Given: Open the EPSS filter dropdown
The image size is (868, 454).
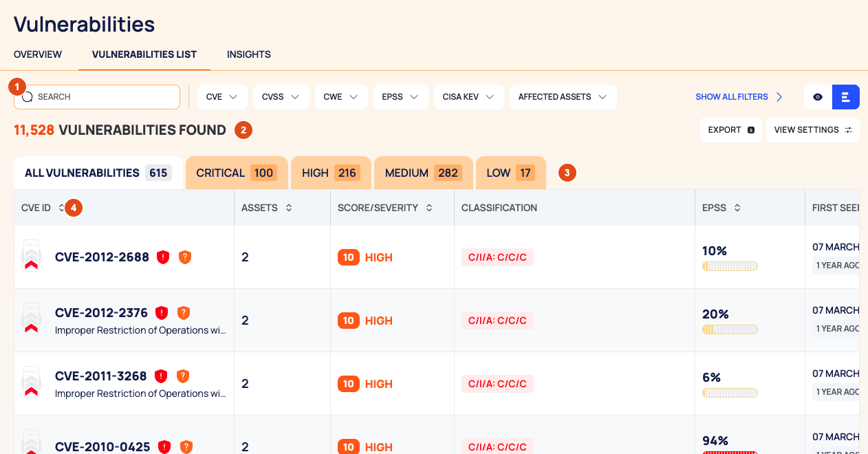Looking at the screenshot, I should click(x=400, y=97).
